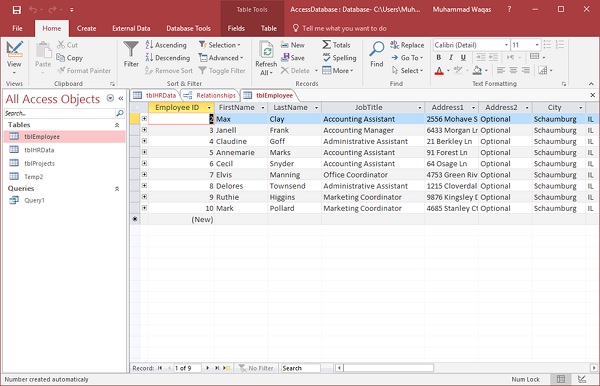Go to next record navigation button
This screenshot has width=600, height=386.
point(207,368)
